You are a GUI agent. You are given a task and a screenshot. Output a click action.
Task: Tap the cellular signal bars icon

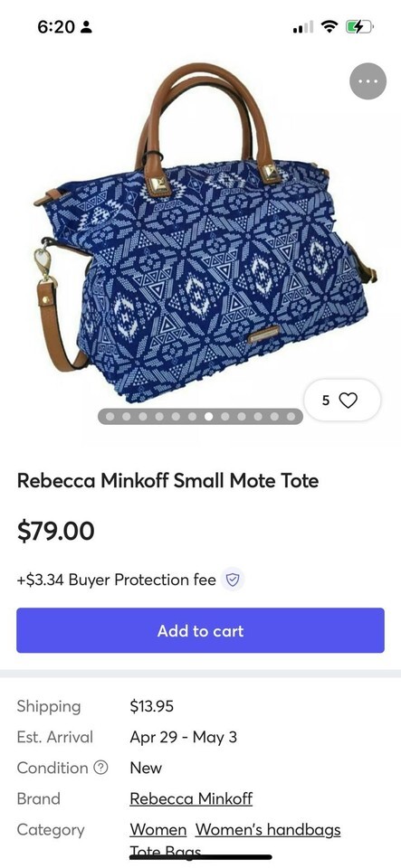click(x=303, y=26)
